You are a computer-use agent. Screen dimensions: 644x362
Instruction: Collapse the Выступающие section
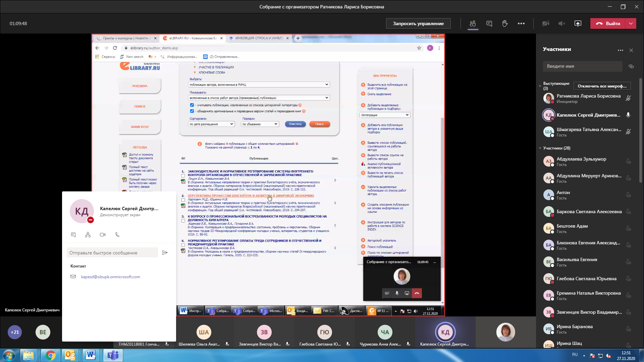click(540, 86)
